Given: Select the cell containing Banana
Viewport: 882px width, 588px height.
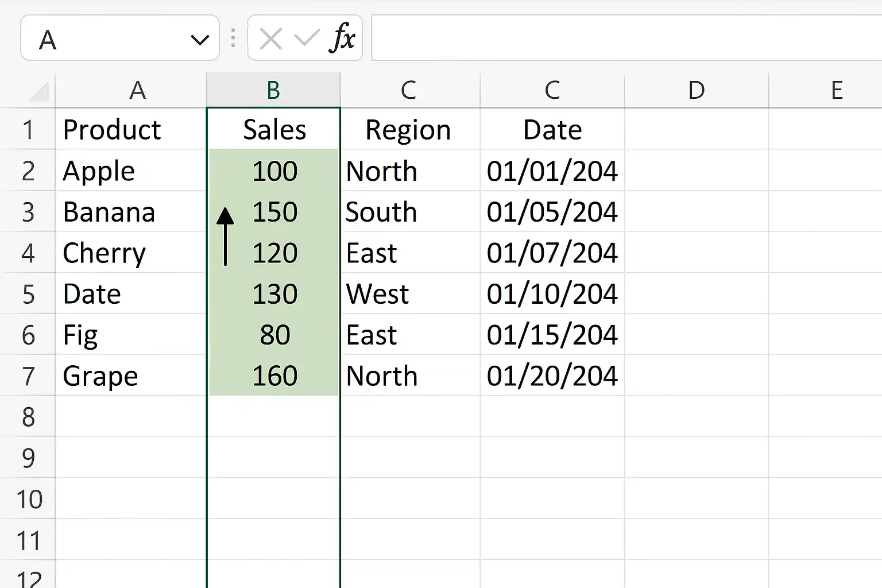Looking at the screenshot, I should pos(131,211).
